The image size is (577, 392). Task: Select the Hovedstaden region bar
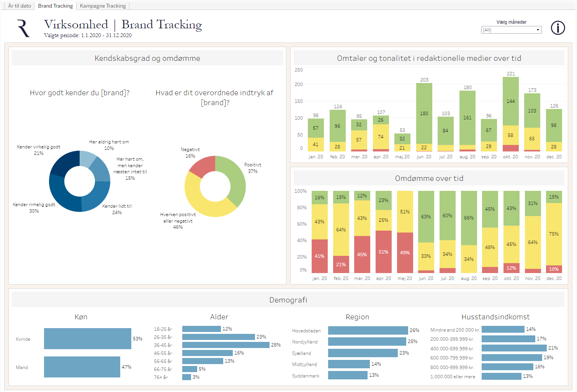tap(368, 330)
